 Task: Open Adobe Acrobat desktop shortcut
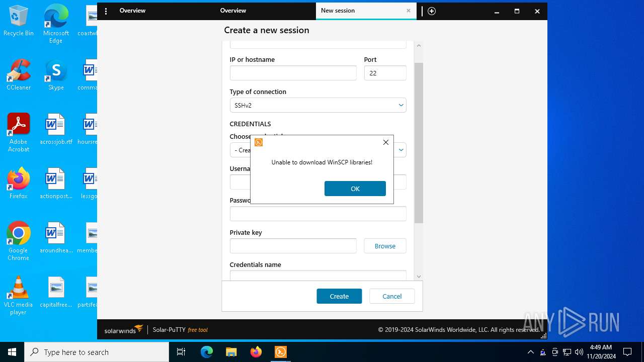(19, 133)
